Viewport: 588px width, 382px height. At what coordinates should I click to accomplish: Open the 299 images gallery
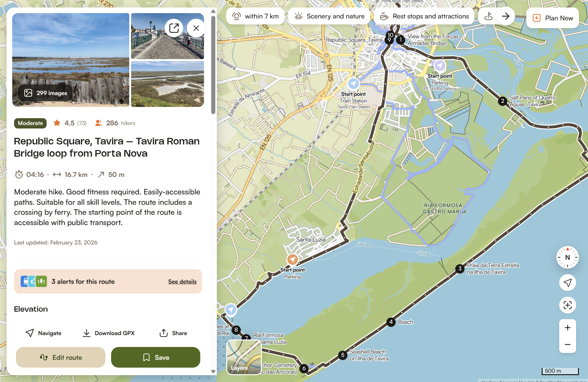[46, 93]
